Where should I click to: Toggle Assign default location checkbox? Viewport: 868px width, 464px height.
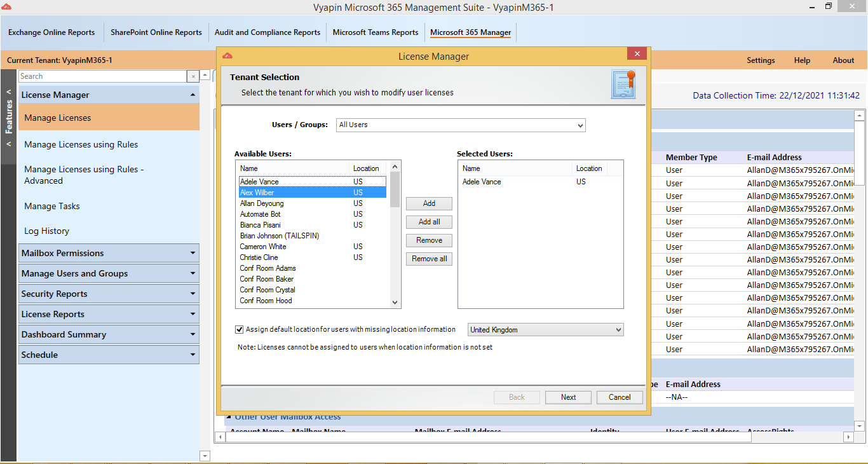[240, 329]
